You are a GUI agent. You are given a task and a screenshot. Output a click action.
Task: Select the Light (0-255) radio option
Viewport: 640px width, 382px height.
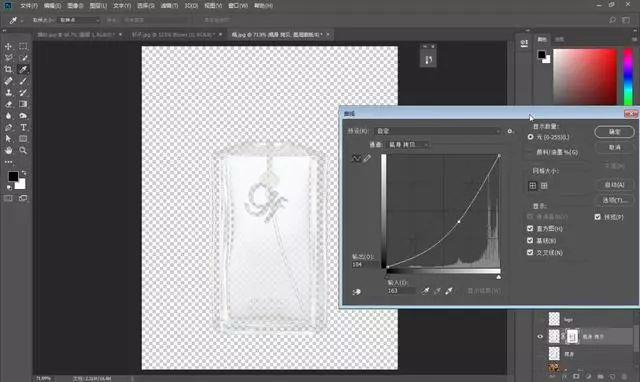click(x=530, y=137)
